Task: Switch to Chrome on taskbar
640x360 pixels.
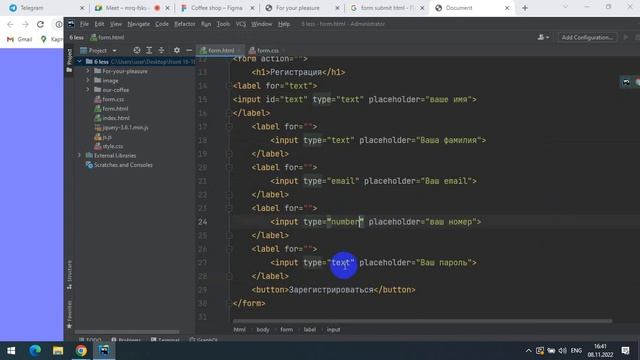Action: point(81,351)
